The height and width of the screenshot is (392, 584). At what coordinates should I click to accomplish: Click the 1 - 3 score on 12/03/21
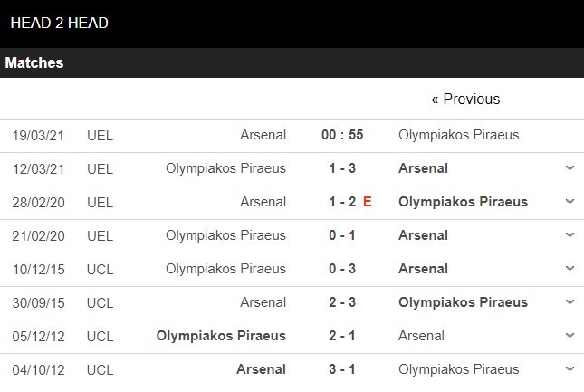(x=342, y=168)
